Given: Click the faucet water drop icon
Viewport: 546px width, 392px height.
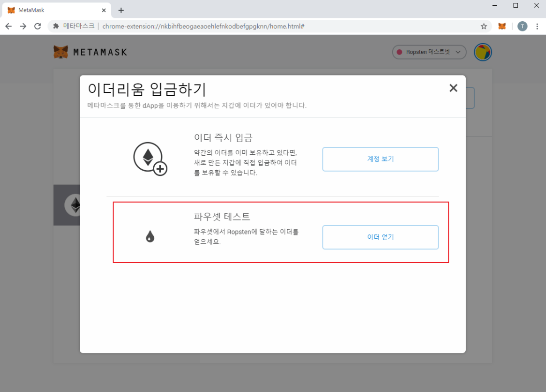Looking at the screenshot, I should click(150, 236).
